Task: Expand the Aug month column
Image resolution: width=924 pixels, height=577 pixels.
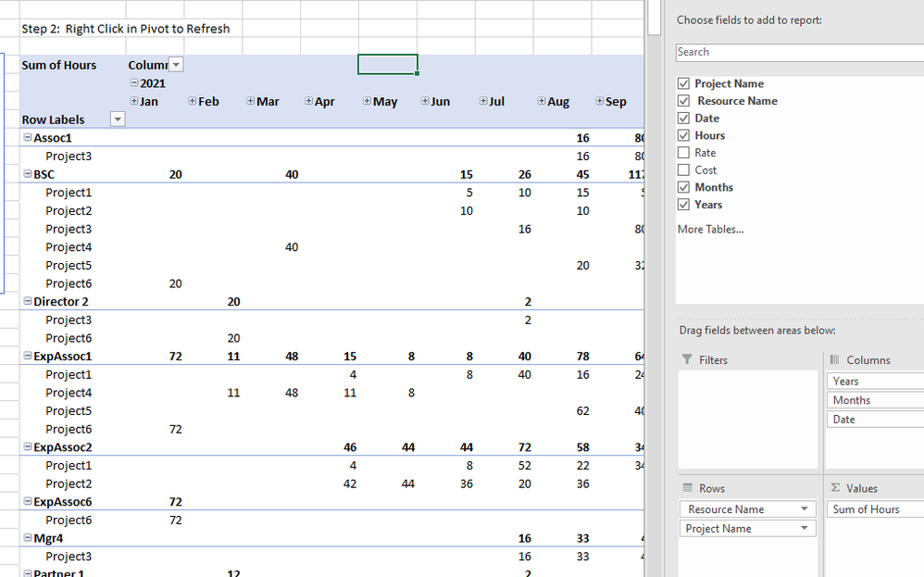Action: tap(541, 101)
